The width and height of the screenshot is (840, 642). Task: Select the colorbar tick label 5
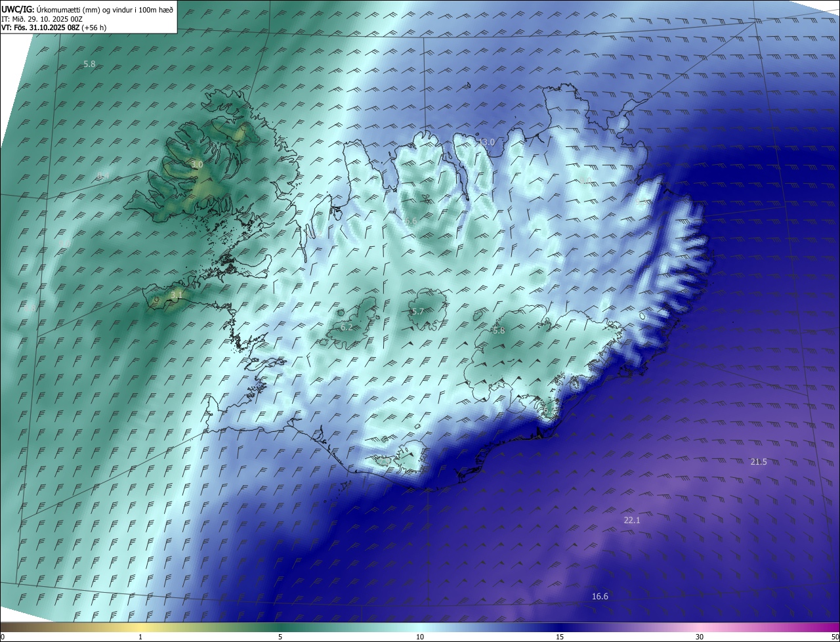280,637
